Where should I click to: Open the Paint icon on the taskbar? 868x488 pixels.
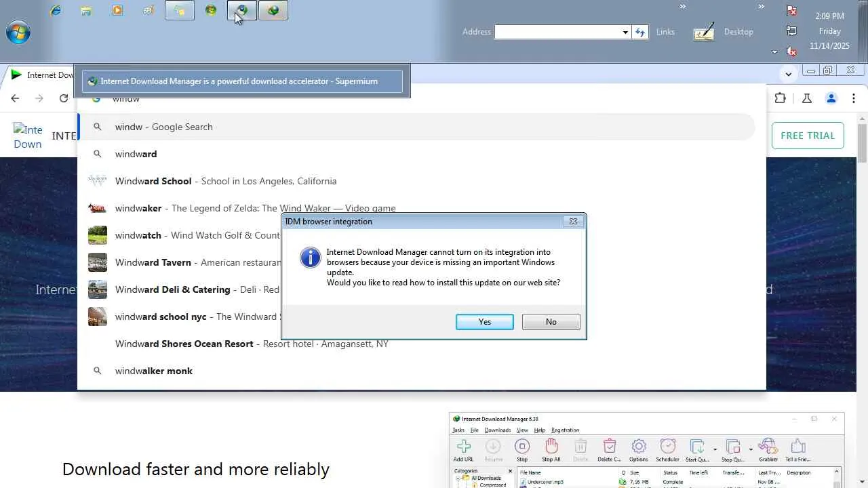pos(149,10)
